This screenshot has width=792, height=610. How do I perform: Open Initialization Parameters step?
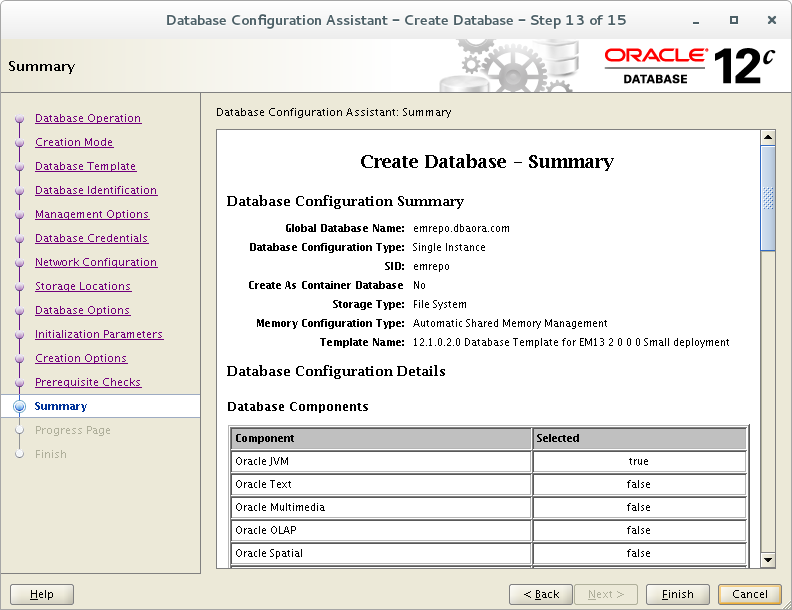tap(99, 334)
